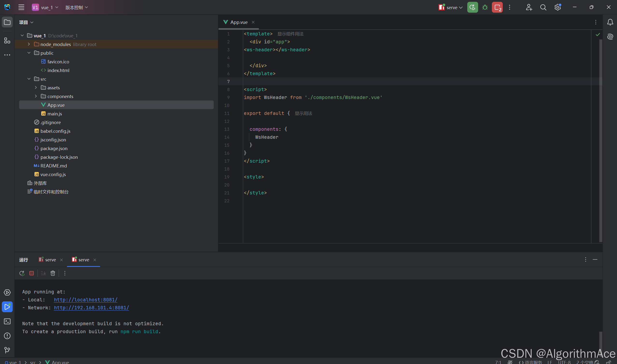Switch to the first serve run tab
This screenshot has width=617, height=364.
pos(50,260)
